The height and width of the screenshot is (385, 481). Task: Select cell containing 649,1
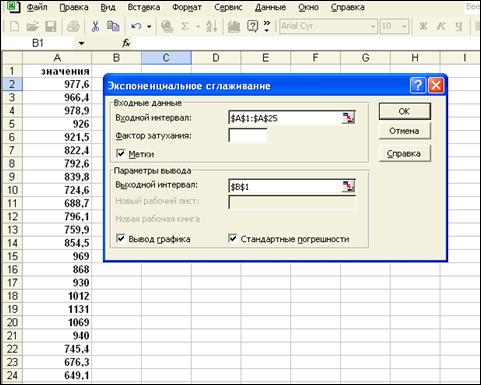pyautogui.click(x=57, y=375)
